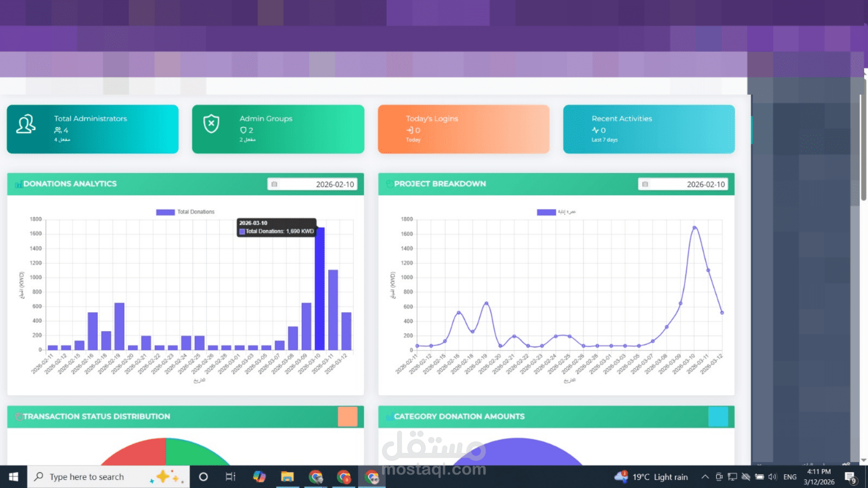Open the Donations Analytics date field 2026-02-10
Viewport: 868px width, 488px height.
coord(312,184)
